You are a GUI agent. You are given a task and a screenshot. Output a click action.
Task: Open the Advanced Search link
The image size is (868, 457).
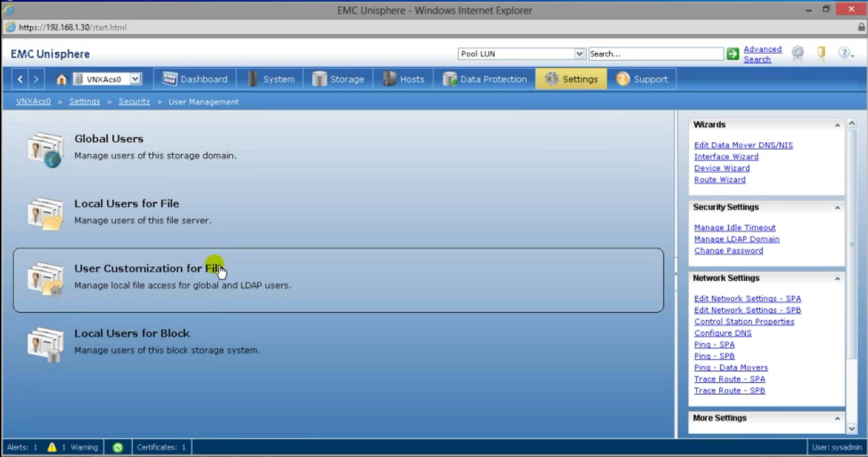pos(762,54)
